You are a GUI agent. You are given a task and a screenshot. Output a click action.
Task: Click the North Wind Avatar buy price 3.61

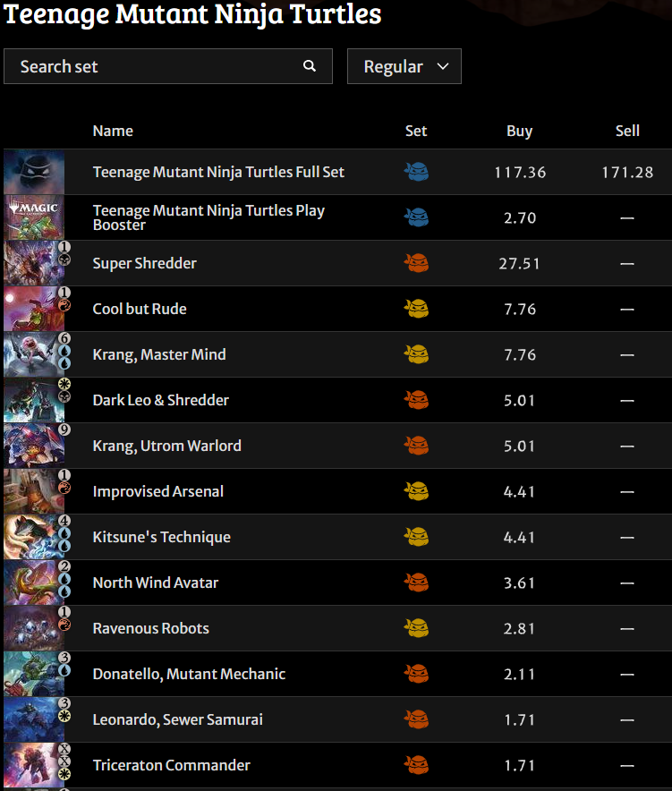coord(520,583)
